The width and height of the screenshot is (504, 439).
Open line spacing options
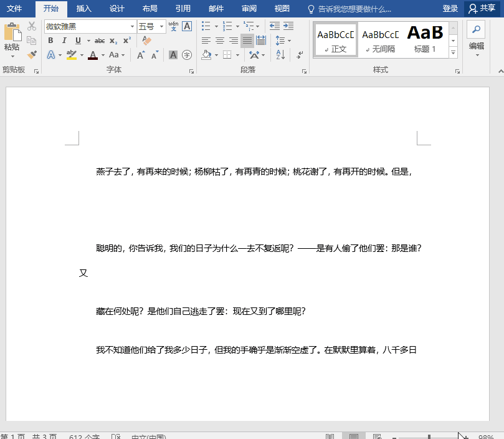(280, 41)
